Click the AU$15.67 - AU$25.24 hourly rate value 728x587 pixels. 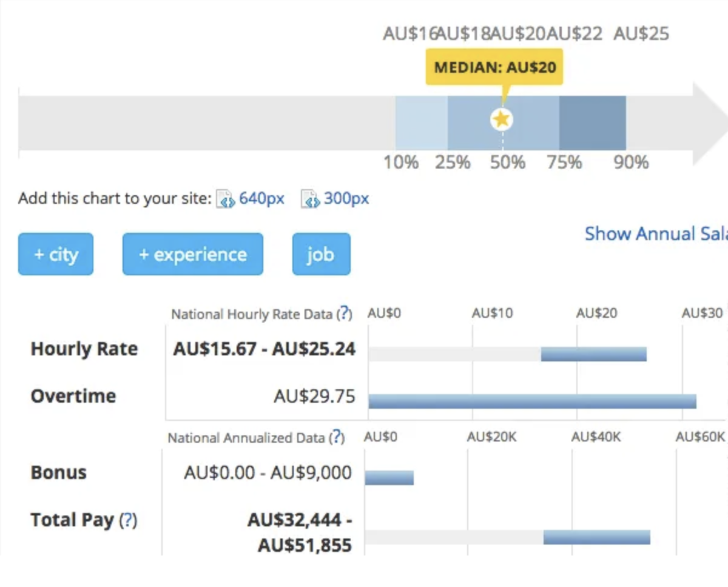264,349
